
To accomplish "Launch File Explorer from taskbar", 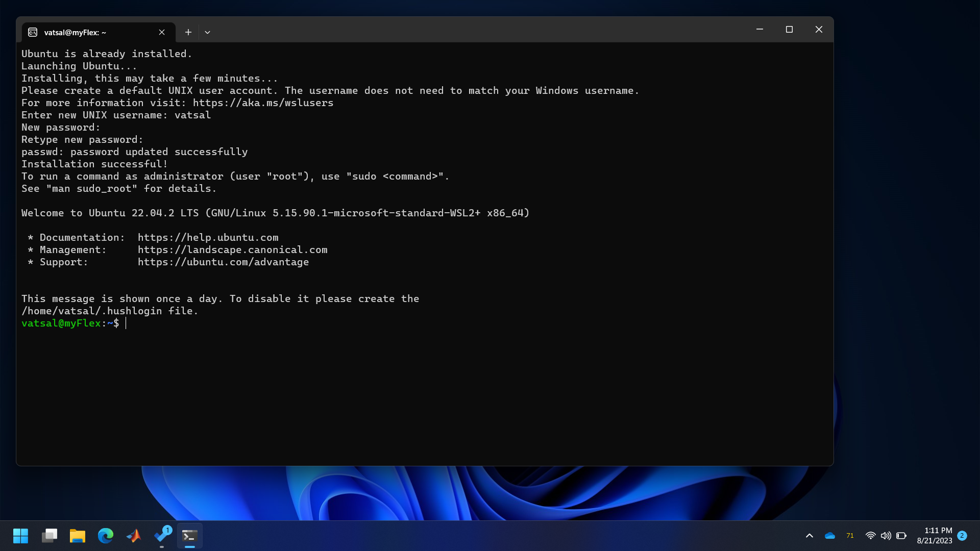I will click(78, 536).
